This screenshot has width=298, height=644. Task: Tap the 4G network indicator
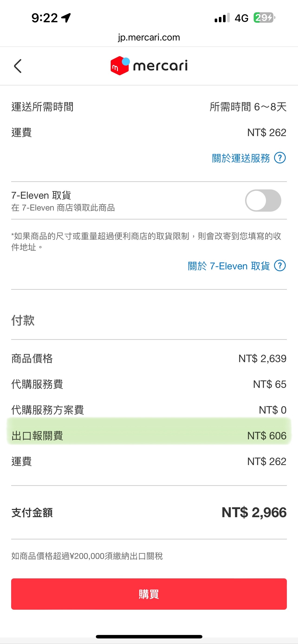(241, 18)
